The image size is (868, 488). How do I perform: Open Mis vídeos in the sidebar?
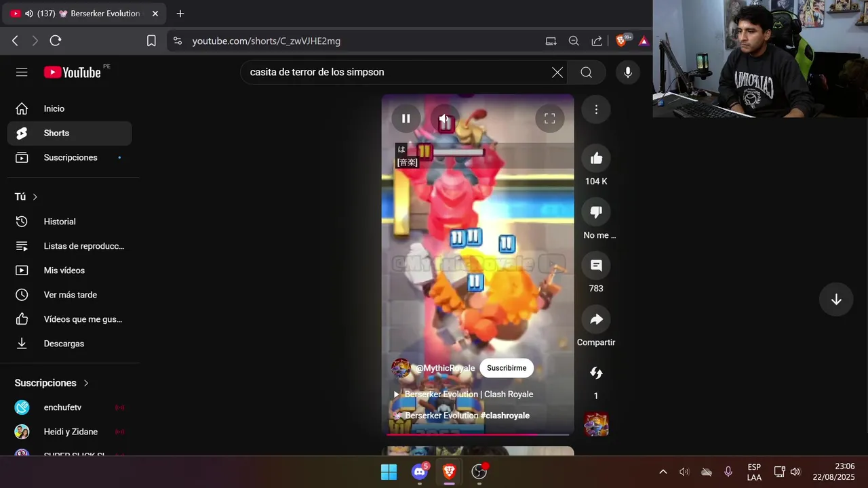coord(70,270)
